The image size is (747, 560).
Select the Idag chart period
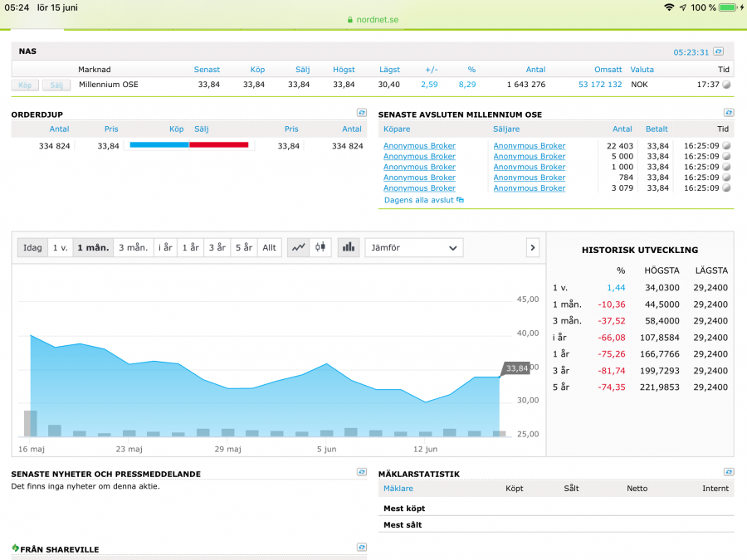click(x=32, y=247)
